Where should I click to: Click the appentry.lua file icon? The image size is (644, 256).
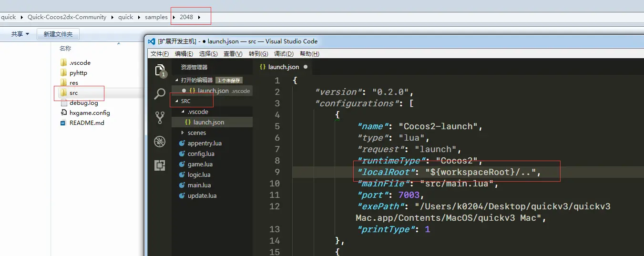(182, 143)
